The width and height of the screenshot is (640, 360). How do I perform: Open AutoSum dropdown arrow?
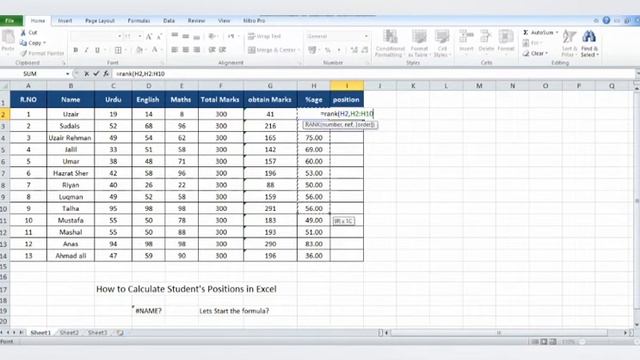[x=557, y=32]
